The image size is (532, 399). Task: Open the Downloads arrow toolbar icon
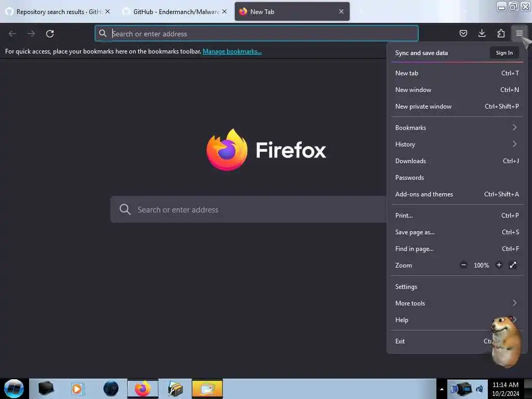pos(482,33)
